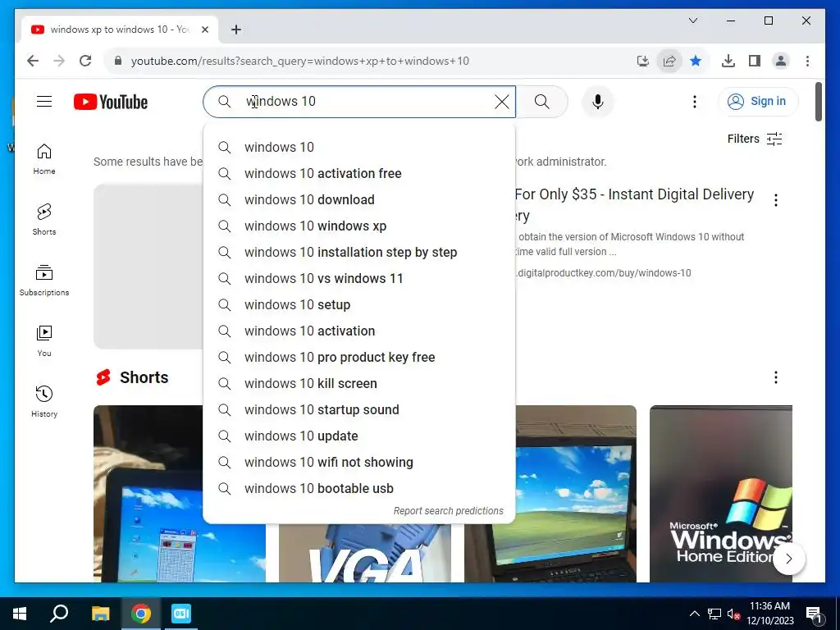840x630 pixels.
Task: Open the notification center
Action: (x=813, y=614)
